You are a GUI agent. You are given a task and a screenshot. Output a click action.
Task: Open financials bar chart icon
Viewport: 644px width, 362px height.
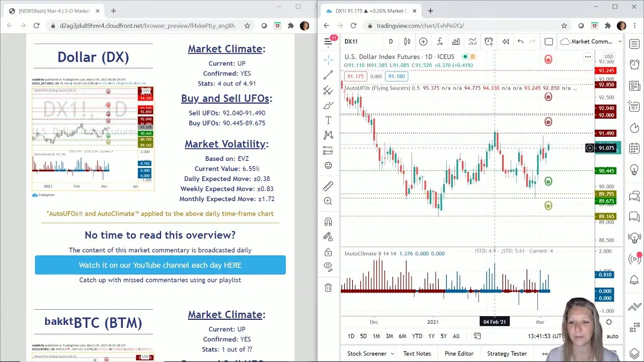click(x=456, y=42)
